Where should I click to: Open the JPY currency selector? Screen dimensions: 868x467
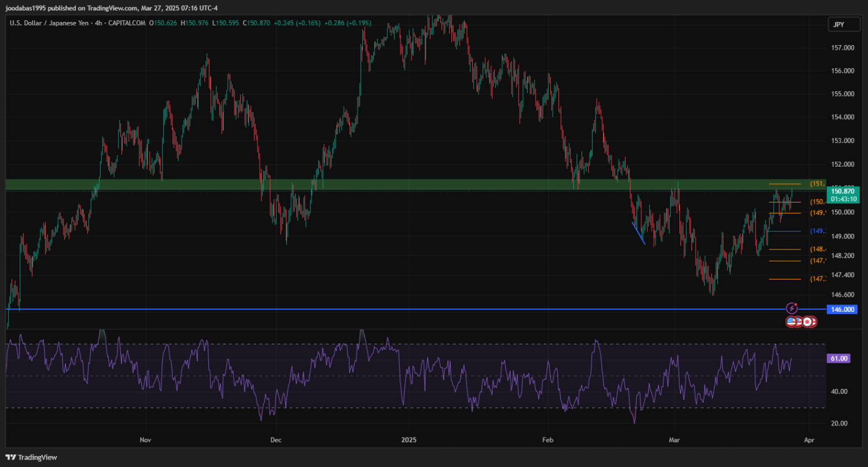(x=837, y=24)
